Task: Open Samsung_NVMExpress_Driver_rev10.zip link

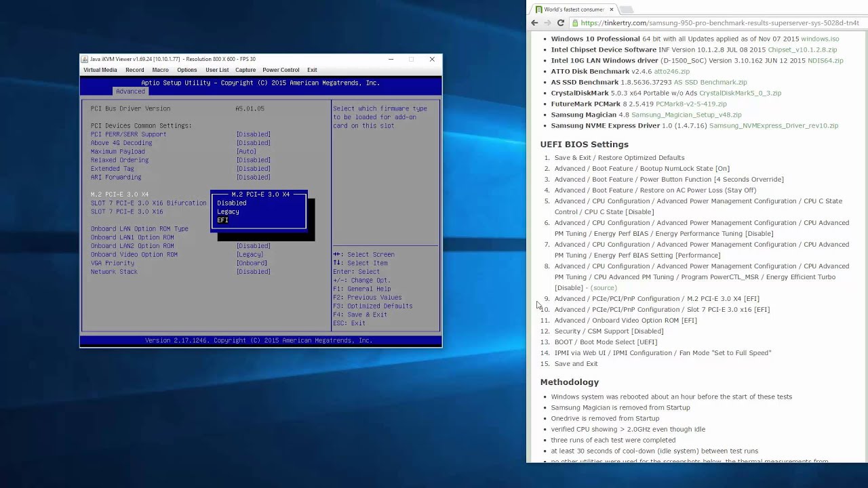Action: point(774,125)
